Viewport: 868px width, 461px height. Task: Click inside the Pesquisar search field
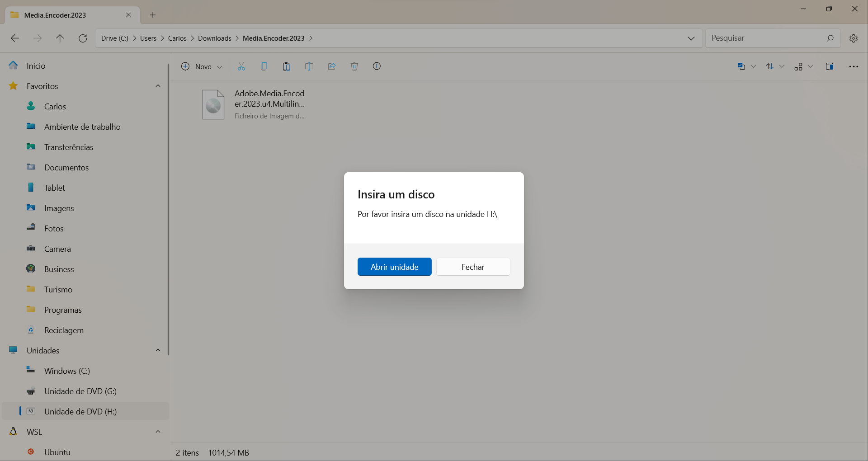pyautogui.click(x=769, y=38)
